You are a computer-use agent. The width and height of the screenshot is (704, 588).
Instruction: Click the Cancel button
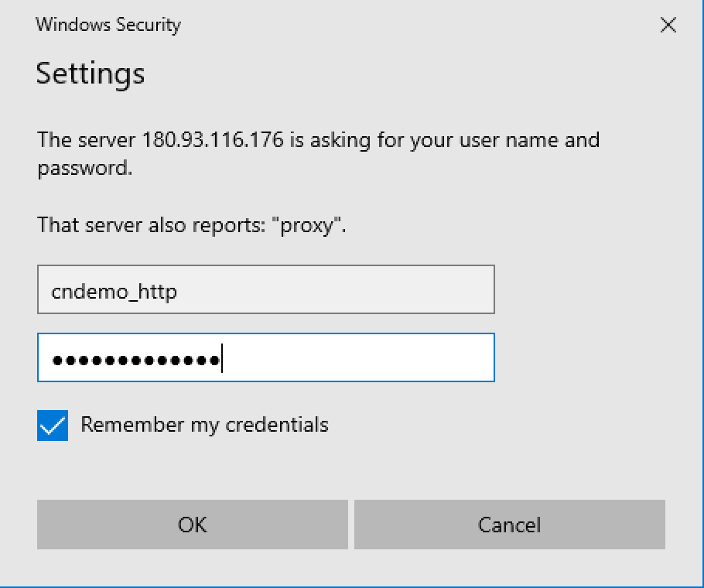point(510,525)
